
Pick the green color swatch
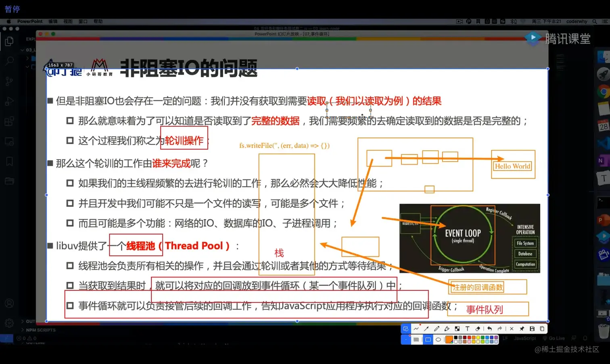coord(483,337)
